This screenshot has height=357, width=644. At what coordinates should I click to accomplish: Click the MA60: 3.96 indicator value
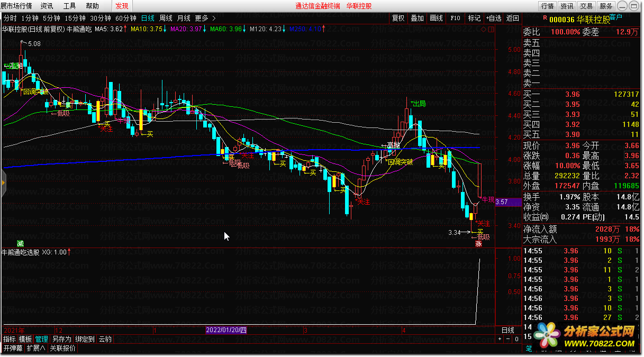tap(226, 29)
